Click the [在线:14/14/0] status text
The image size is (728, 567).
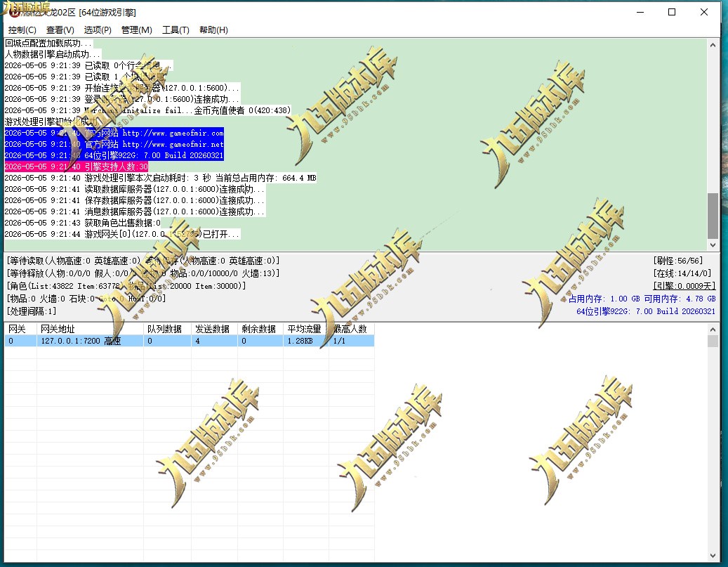tap(682, 273)
